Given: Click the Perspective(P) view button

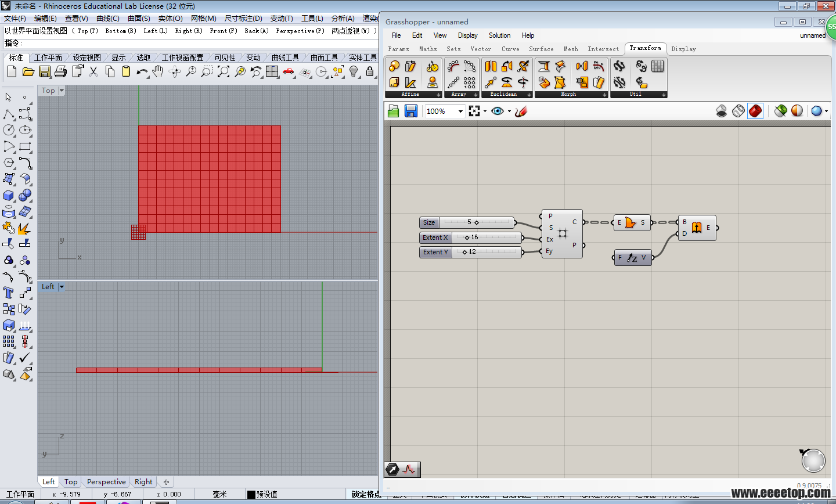Looking at the screenshot, I should coord(300,31).
